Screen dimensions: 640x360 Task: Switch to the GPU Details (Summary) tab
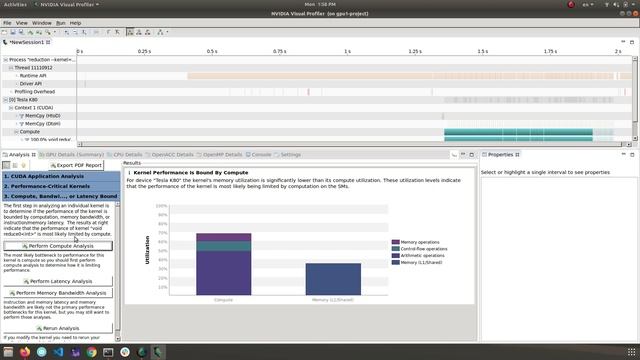[x=72, y=155]
